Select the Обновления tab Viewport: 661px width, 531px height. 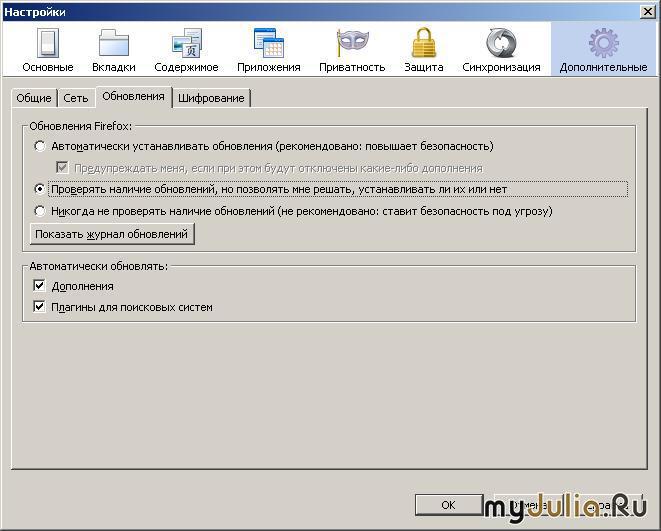134,97
